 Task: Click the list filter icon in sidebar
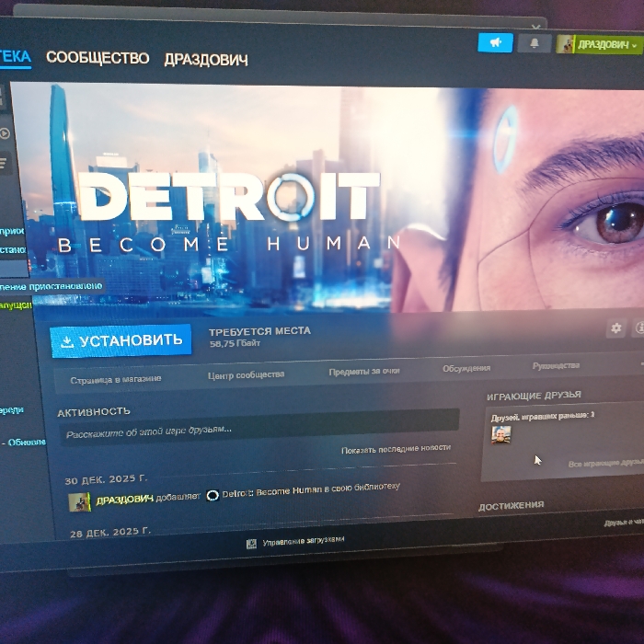3,164
